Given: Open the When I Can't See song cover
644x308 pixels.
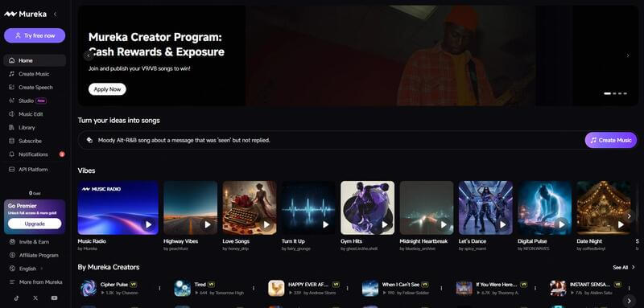Looking at the screenshot, I should pos(370,289).
